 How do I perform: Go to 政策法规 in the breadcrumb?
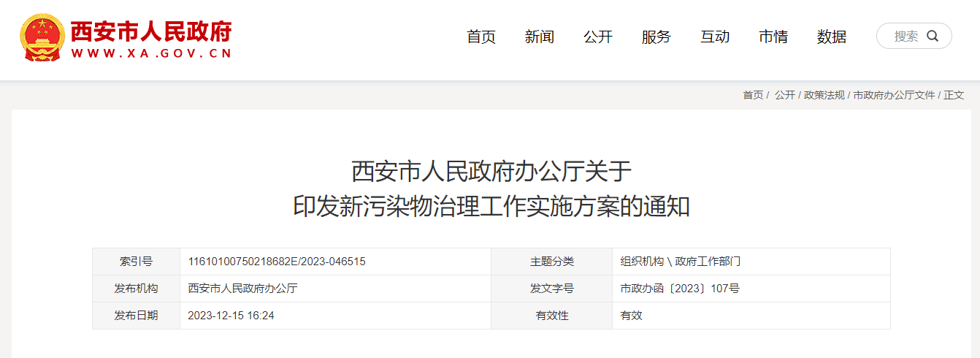pos(824,95)
